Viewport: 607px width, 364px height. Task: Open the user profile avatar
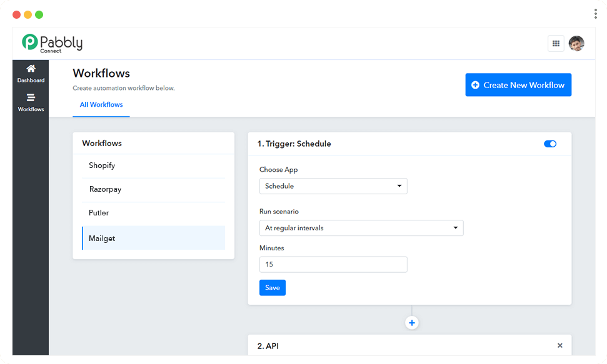click(576, 43)
